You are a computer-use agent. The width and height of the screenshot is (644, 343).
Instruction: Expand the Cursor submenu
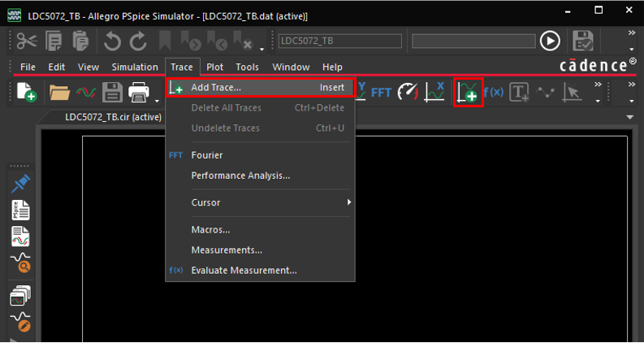coord(205,202)
